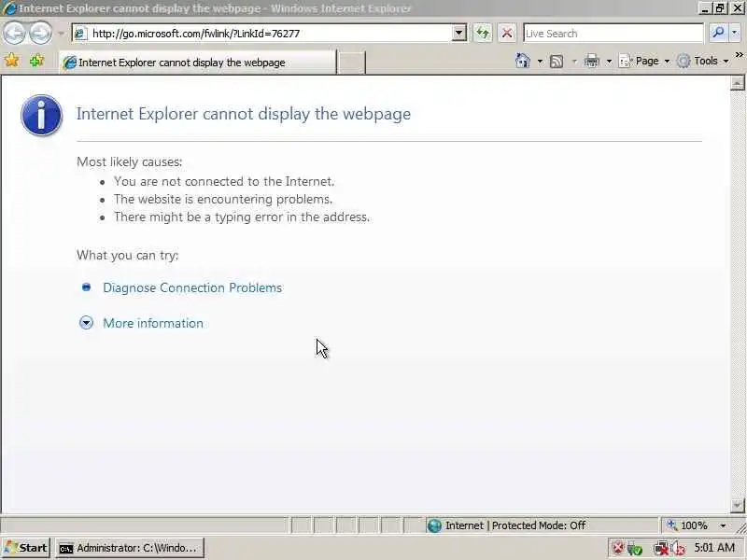Click the zoom level 100% button
The height and width of the screenshot is (560, 747).
(x=687, y=525)
